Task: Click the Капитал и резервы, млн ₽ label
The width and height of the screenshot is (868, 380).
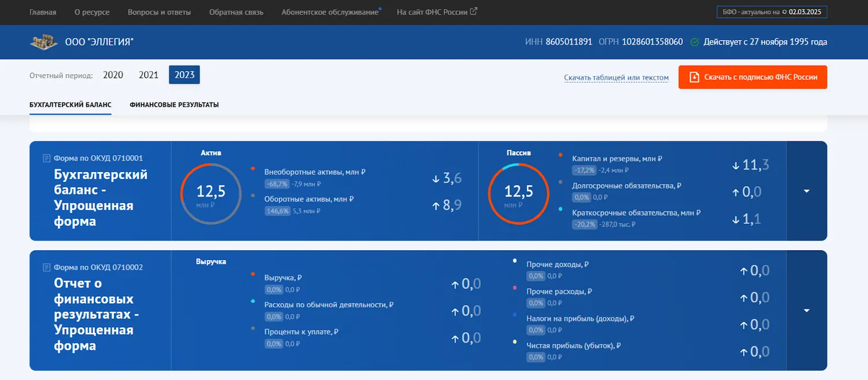Action: click(617, 158)
